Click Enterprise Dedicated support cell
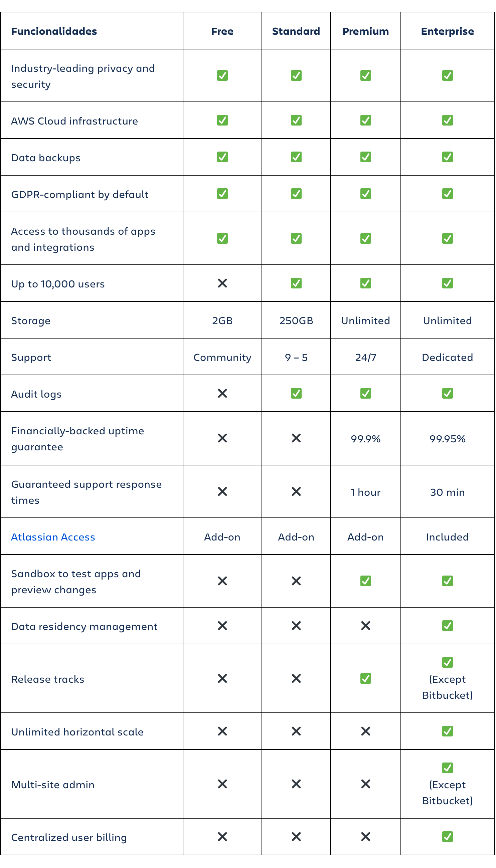Screen dimensions: 496x868 point(447,358)
